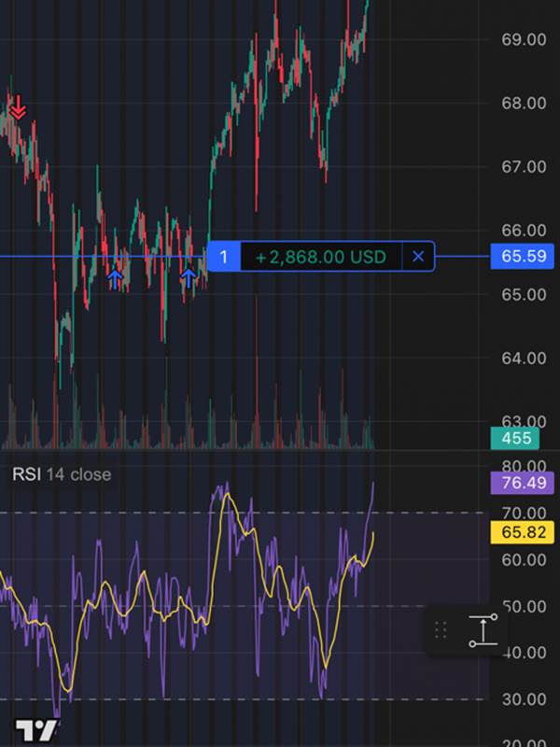The height and width of the screenshot is (747, 560).
Task: Close the position with the X button
Action: (x=418, y=257)
